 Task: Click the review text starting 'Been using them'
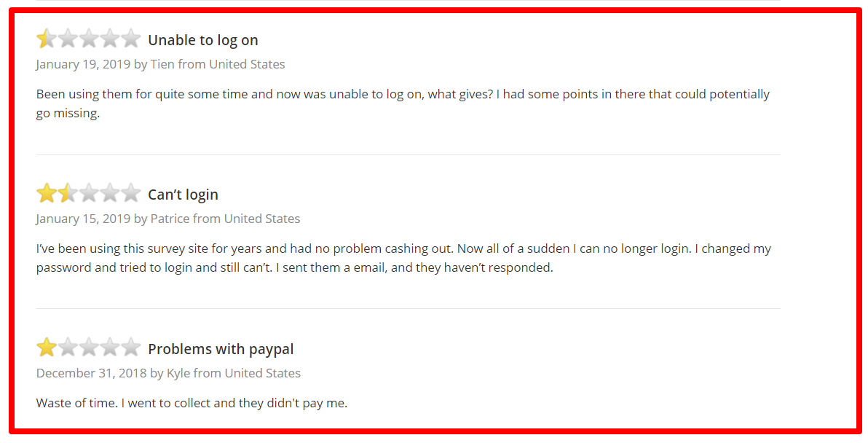tap(403, 104)
